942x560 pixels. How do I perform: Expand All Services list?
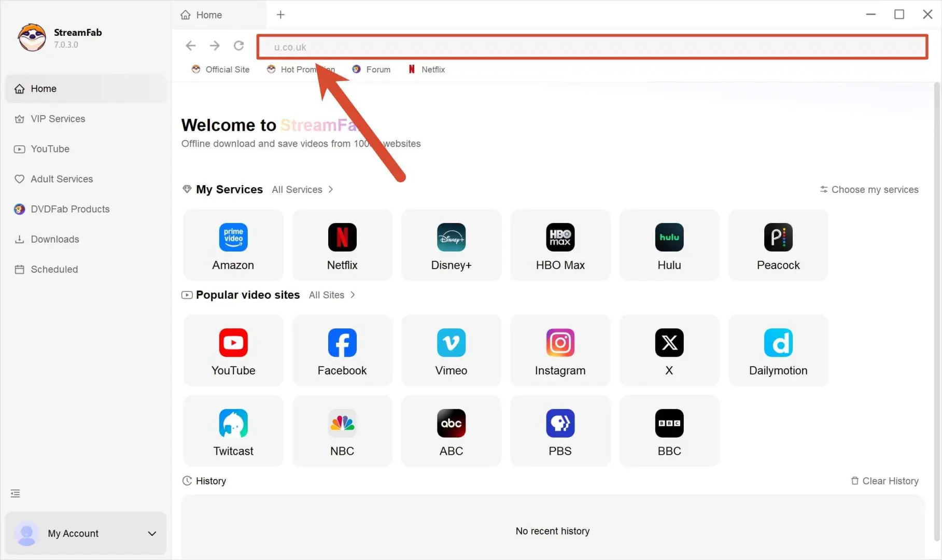[303, 189]
